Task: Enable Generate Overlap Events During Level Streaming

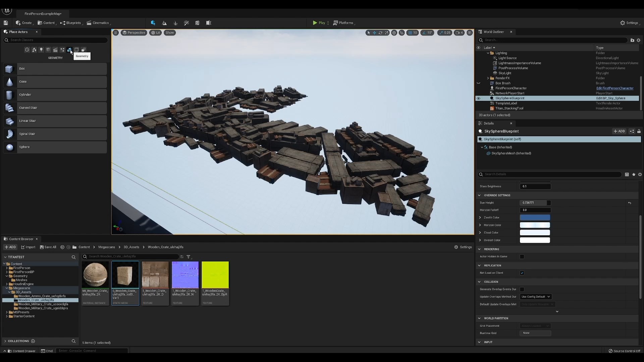Action: click(522, 289)
